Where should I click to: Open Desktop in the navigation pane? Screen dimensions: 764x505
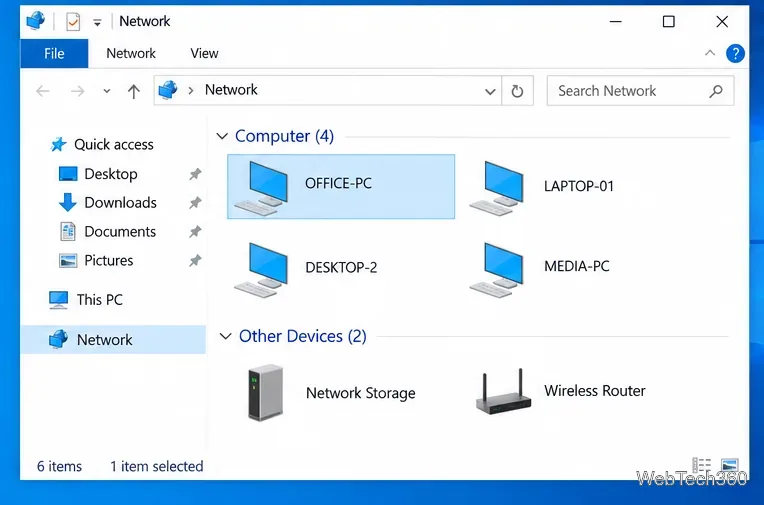(98, 174)
